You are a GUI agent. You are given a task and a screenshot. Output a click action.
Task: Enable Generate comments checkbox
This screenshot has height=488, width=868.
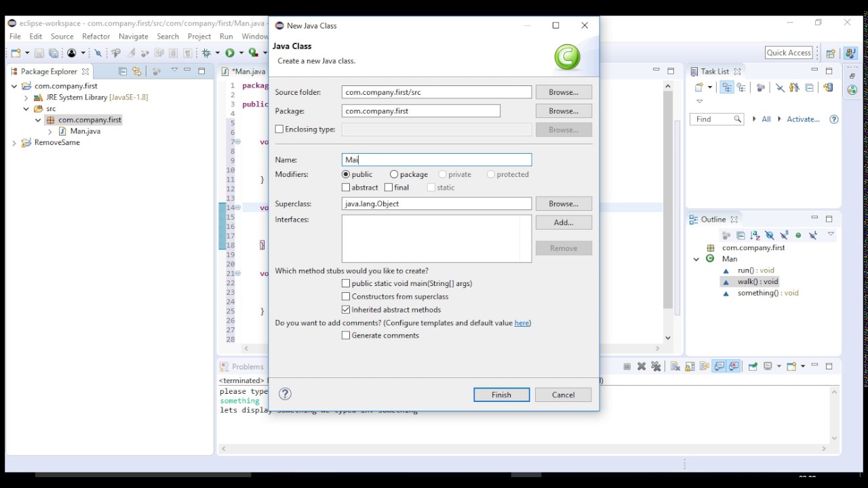pyautogui.click(x=346, y=335)
